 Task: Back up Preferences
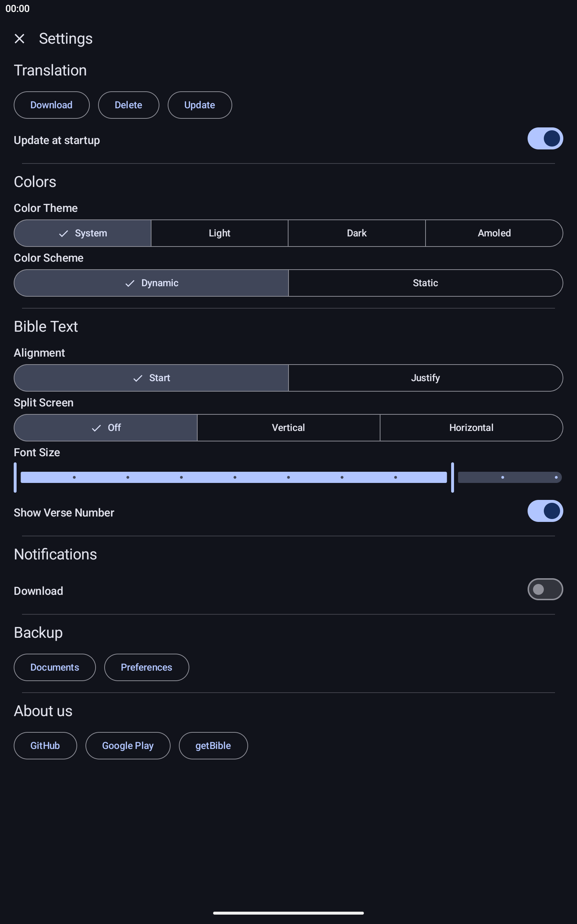click(x=146, y=667)
